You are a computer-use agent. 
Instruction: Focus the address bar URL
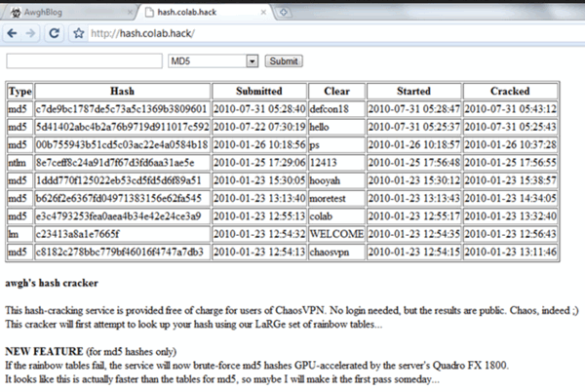point(141,33)
